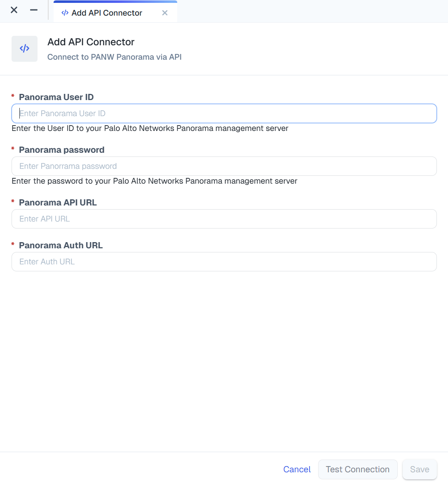Click the API connector code icon in header
Viewport: 448px width, 483px height.
click(x=24, y=48)
